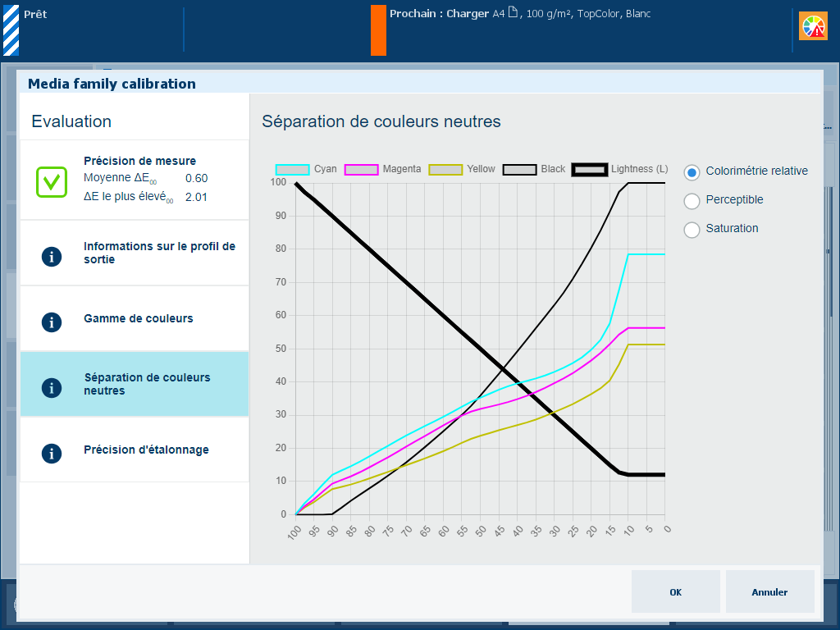
Task: Click info icon beside Informations sur le profil
Action: pyautogui.click(x=52, y=256)
